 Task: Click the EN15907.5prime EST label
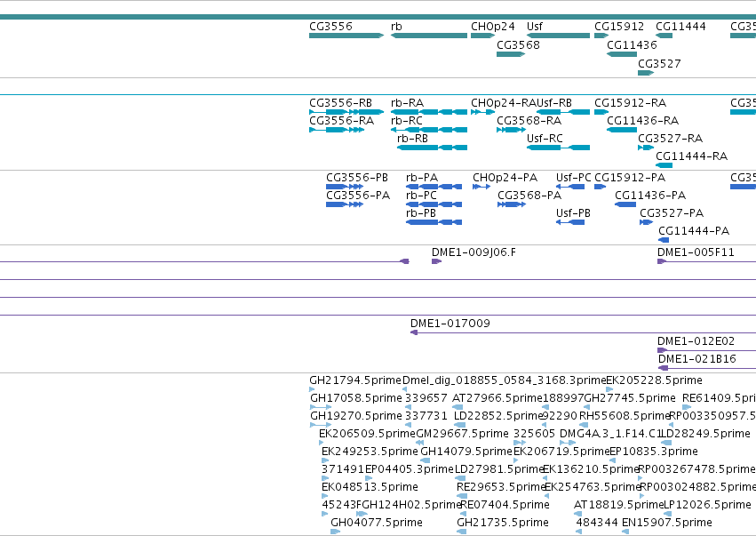pos(667,523)
